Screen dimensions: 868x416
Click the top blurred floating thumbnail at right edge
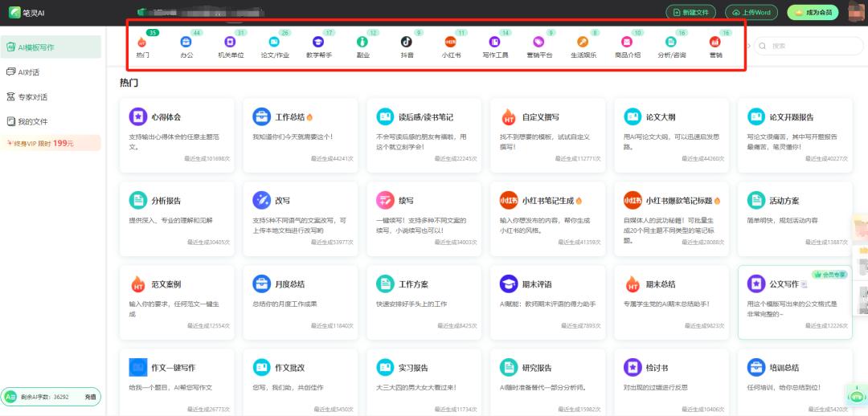[862, 229]
